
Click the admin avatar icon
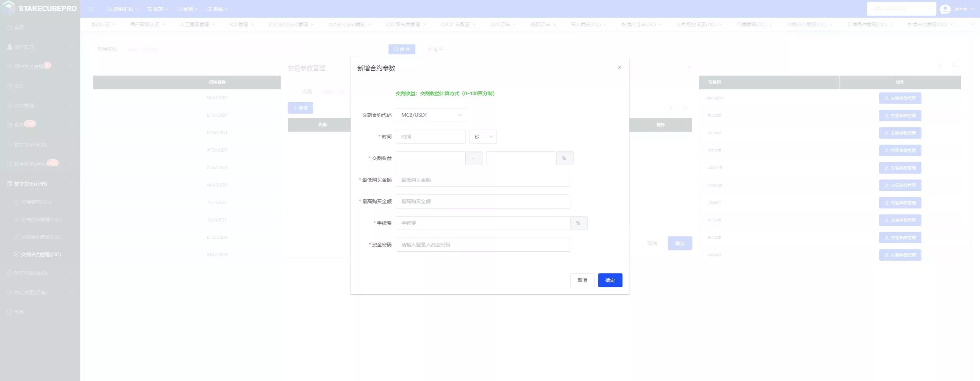(945, 8)
